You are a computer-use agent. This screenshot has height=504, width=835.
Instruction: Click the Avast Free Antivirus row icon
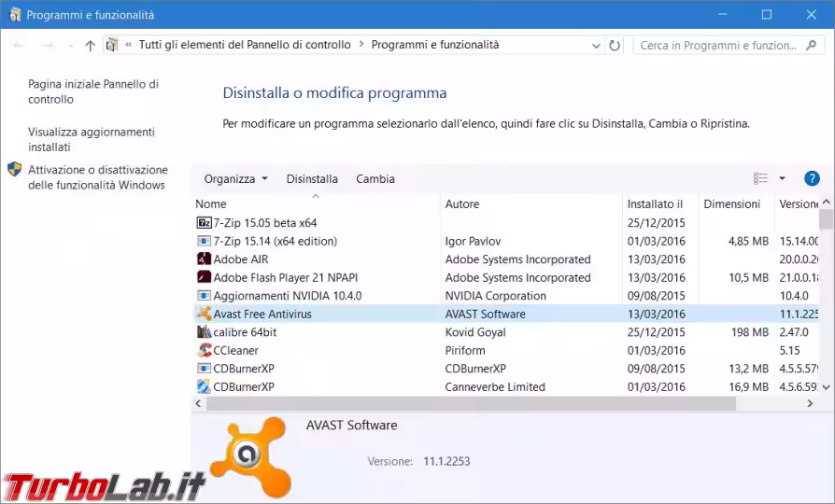point(204,314)
